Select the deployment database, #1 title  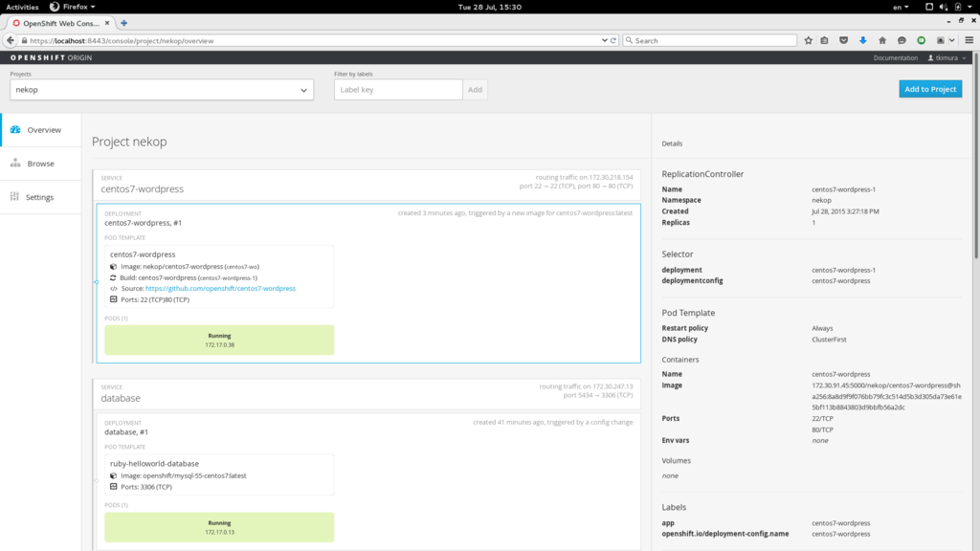[x=126, y=431]
